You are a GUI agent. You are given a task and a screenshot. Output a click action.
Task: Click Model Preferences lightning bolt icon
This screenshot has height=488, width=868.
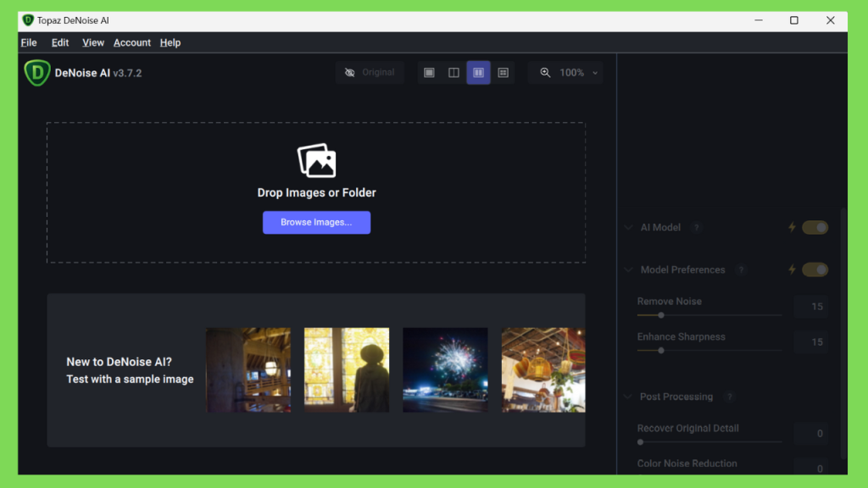(x=793, y=269)
